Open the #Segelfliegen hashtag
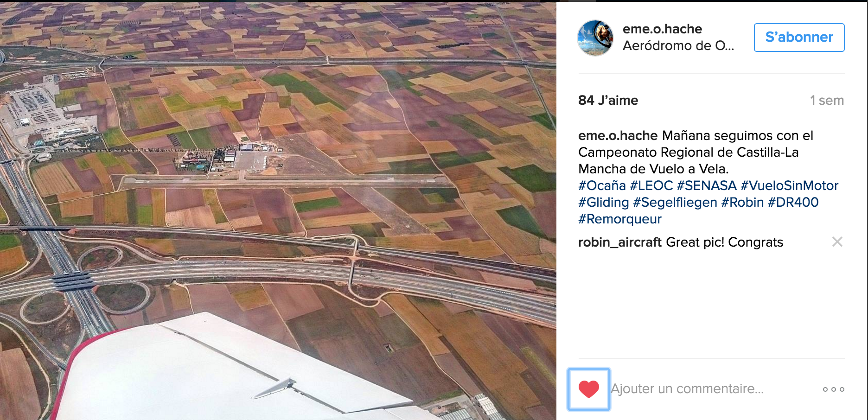 tap(675, 202)
